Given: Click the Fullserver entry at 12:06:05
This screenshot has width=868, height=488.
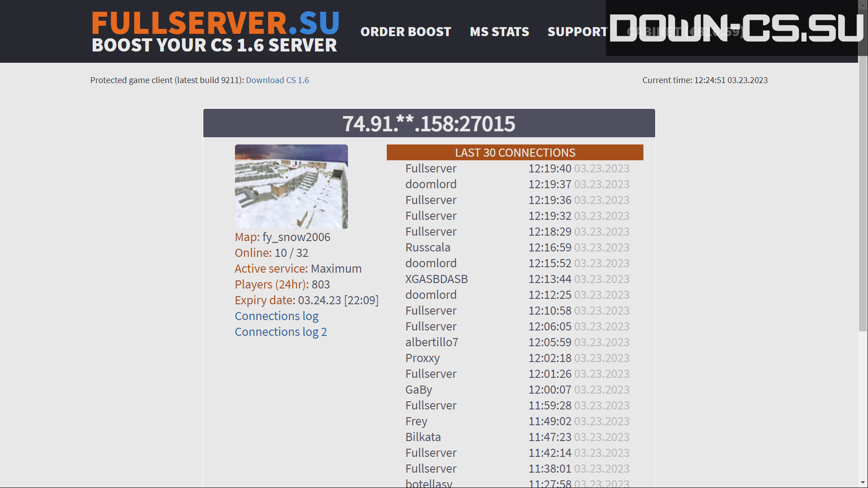Looking at the screenshot, I should (431, 326).
